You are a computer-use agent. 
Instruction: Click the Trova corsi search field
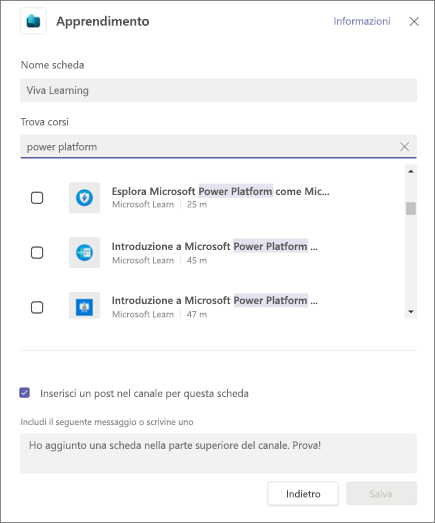[x=219, y=146]
